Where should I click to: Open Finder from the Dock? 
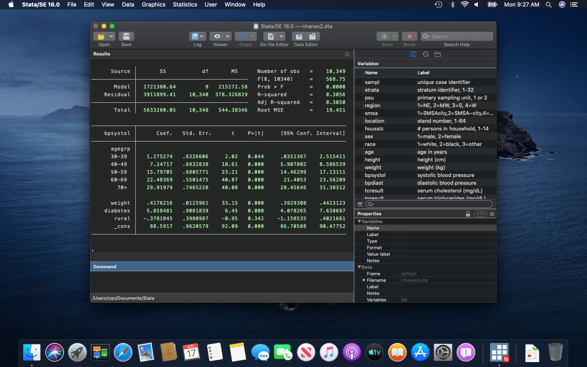click(32, 352)
